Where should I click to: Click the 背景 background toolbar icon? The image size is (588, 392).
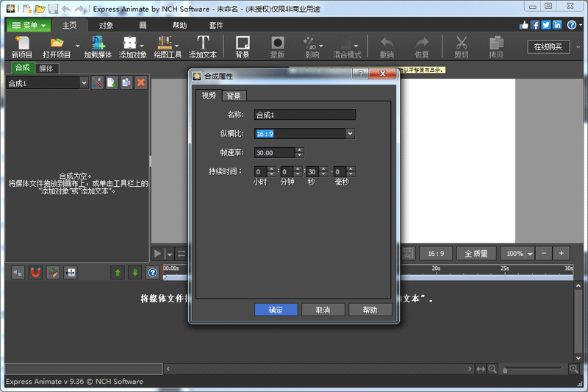pyautogui.click(x=243, y=43)
